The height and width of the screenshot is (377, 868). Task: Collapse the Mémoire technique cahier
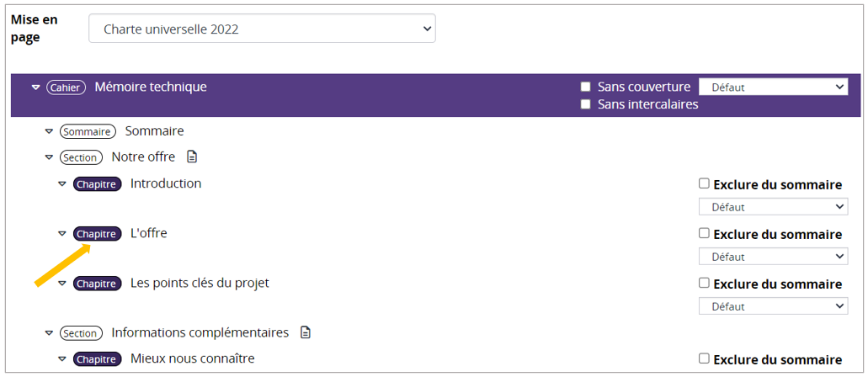click(x=35, y=88)
